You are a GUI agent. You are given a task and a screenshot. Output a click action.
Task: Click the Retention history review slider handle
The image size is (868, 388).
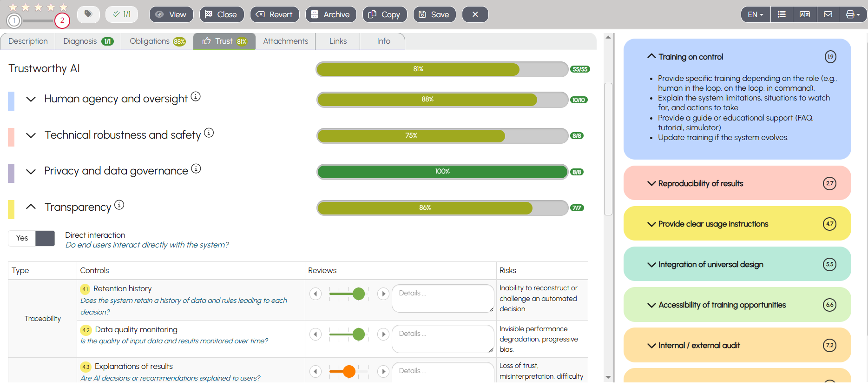point(358,294)
